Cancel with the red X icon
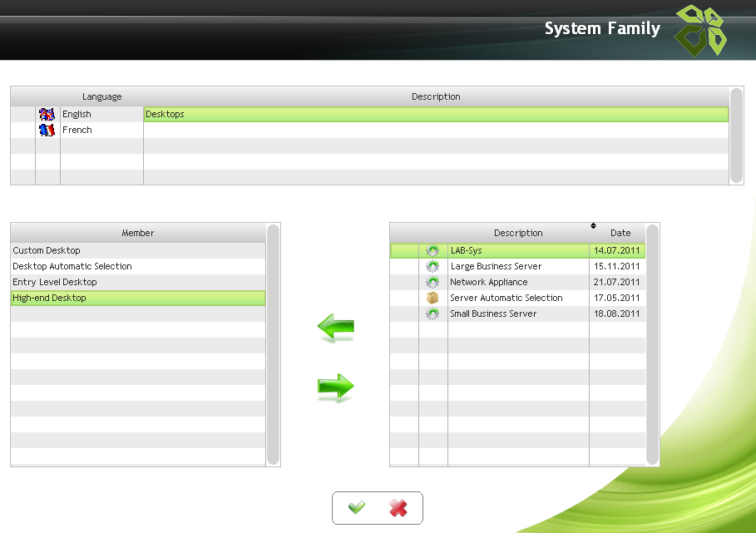 [x=398, y=508]
